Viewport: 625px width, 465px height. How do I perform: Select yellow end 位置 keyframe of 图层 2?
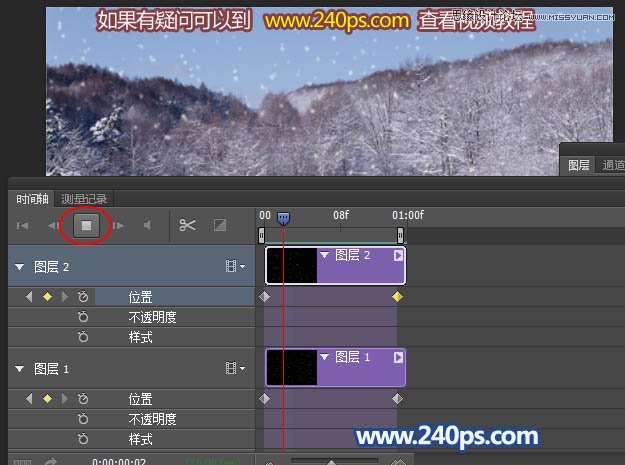[x=397, y=296]
